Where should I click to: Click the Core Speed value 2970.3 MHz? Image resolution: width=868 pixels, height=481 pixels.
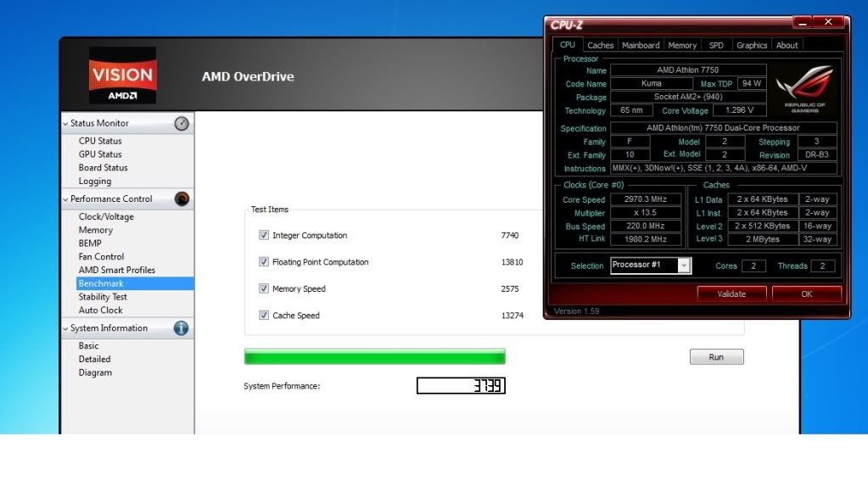(x=646, y=199)
